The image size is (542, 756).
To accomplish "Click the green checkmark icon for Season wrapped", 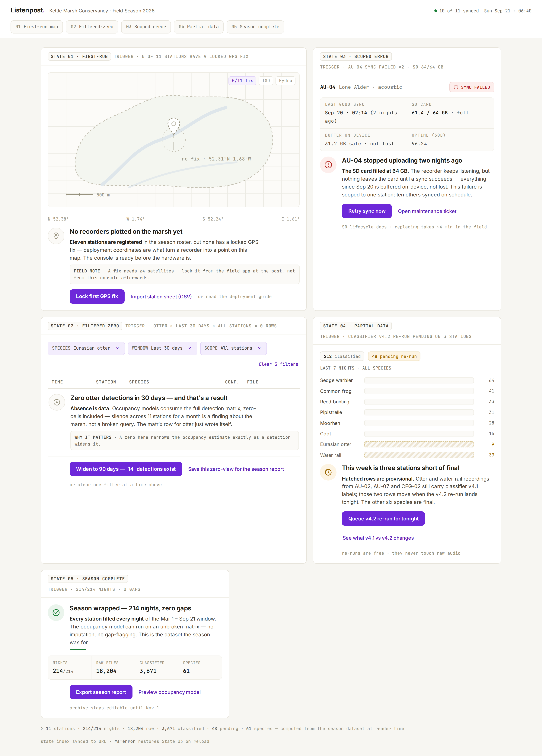I will (56, 612).
